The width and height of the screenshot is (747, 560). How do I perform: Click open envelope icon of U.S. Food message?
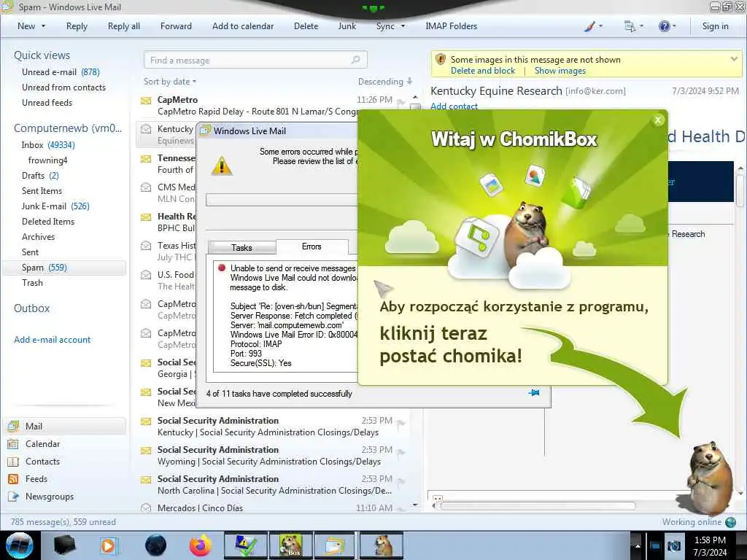point(146,275)
